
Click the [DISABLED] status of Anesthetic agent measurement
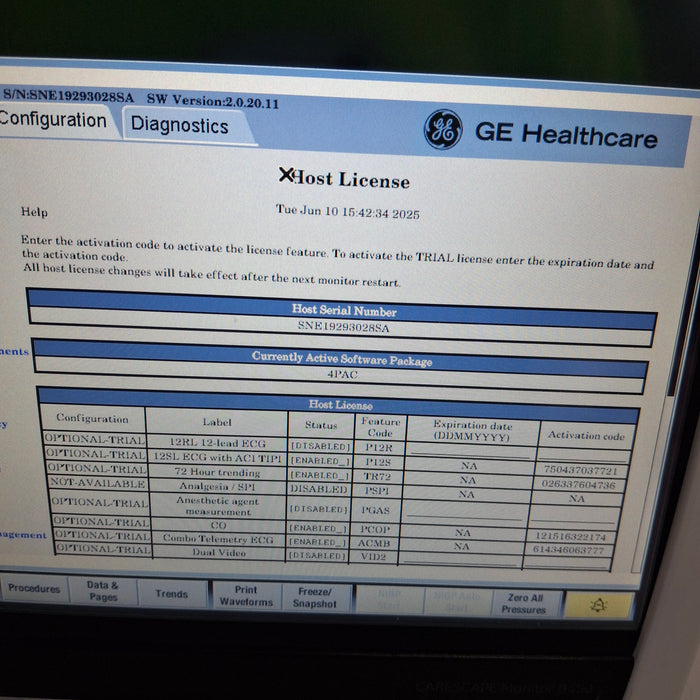318,508
